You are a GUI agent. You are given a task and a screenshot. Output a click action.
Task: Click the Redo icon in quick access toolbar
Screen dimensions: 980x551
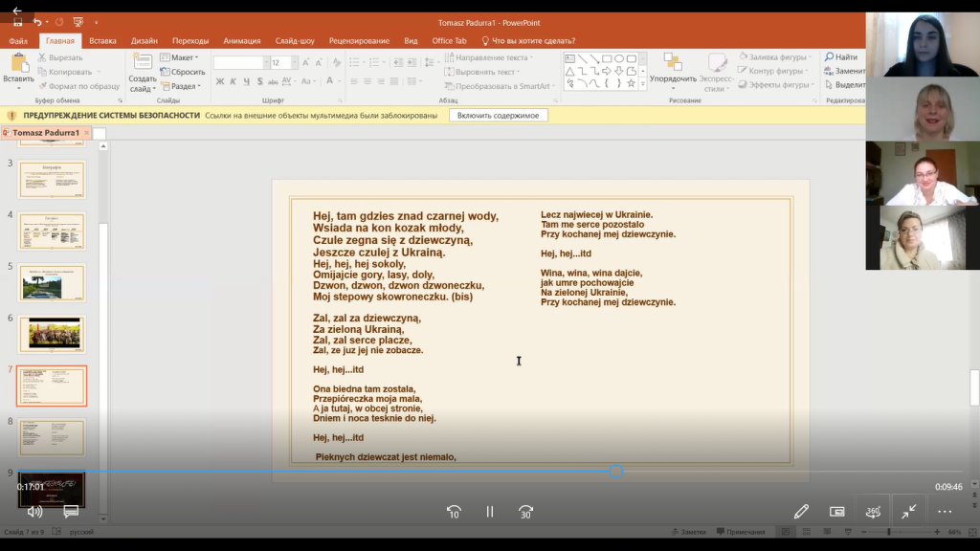pyautogui.click(x=59, y=23)
